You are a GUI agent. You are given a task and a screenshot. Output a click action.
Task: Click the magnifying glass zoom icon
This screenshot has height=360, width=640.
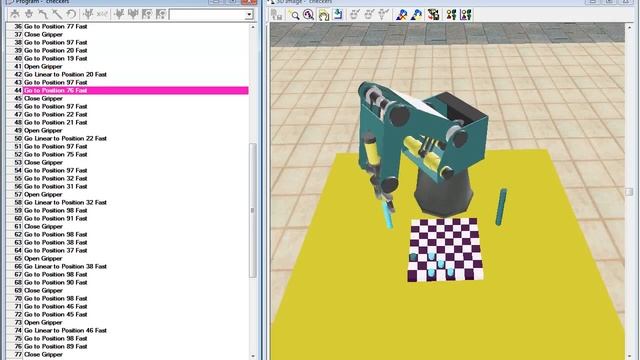[294, 15]
